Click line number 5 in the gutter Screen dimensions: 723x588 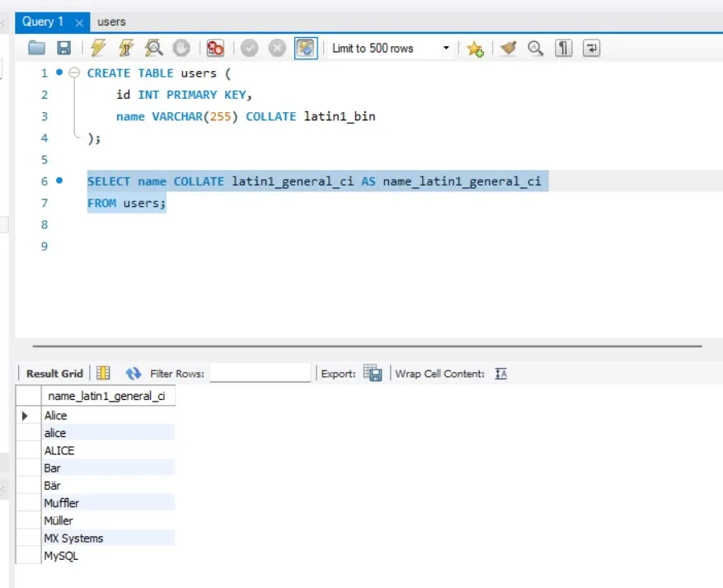[x=45, y=159]
